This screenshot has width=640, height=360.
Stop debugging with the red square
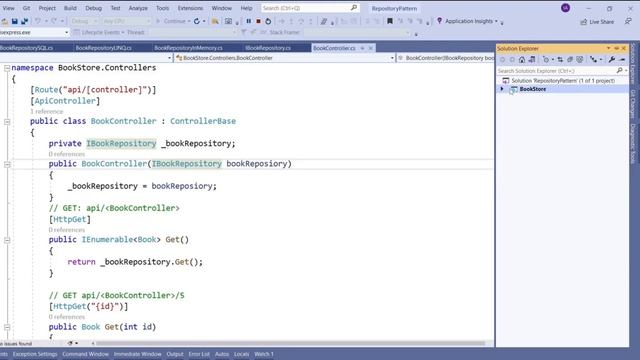pos(258,21)
